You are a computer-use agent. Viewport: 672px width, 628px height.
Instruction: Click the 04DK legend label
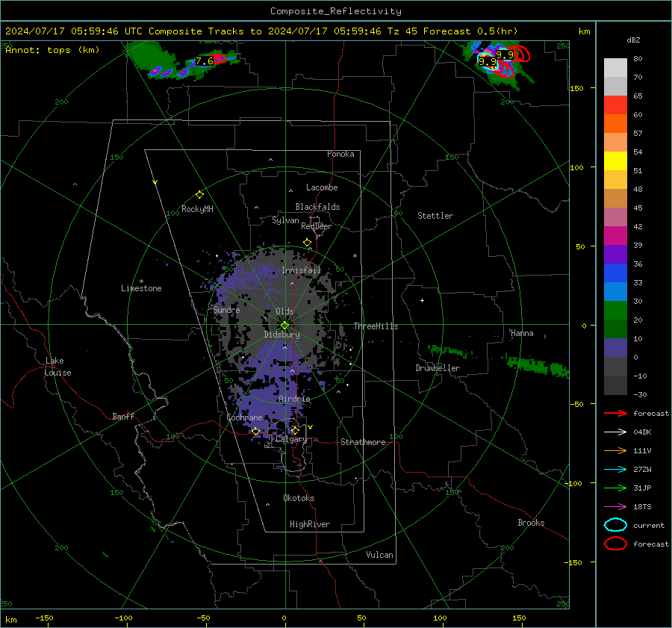[x=642, y=432]
